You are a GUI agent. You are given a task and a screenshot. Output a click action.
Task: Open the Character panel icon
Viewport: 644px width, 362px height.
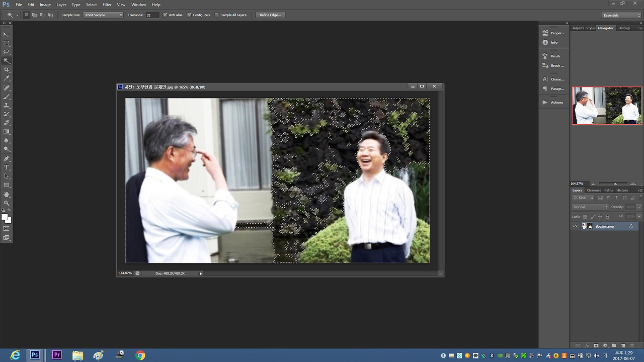point(545,79)
